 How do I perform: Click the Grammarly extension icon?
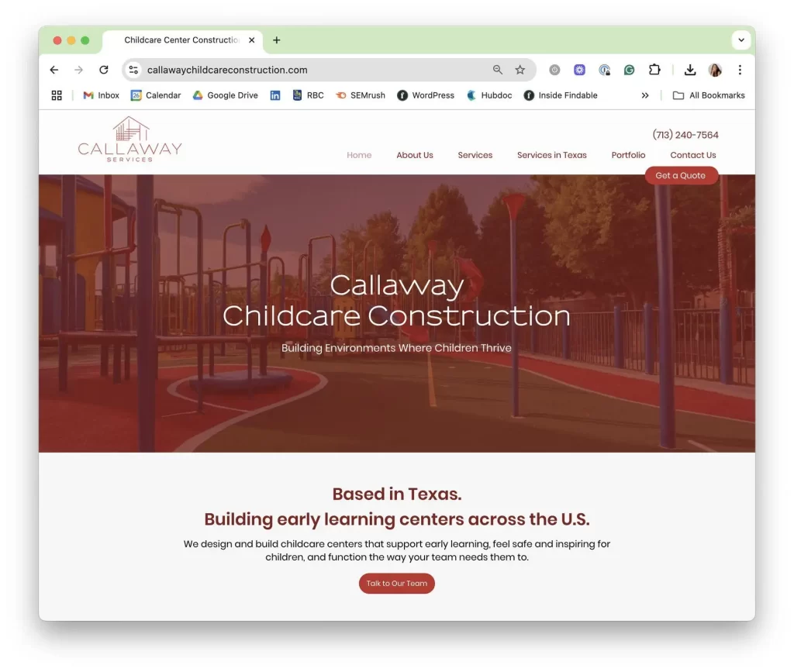pyautogui.click(x=630, y=70)
